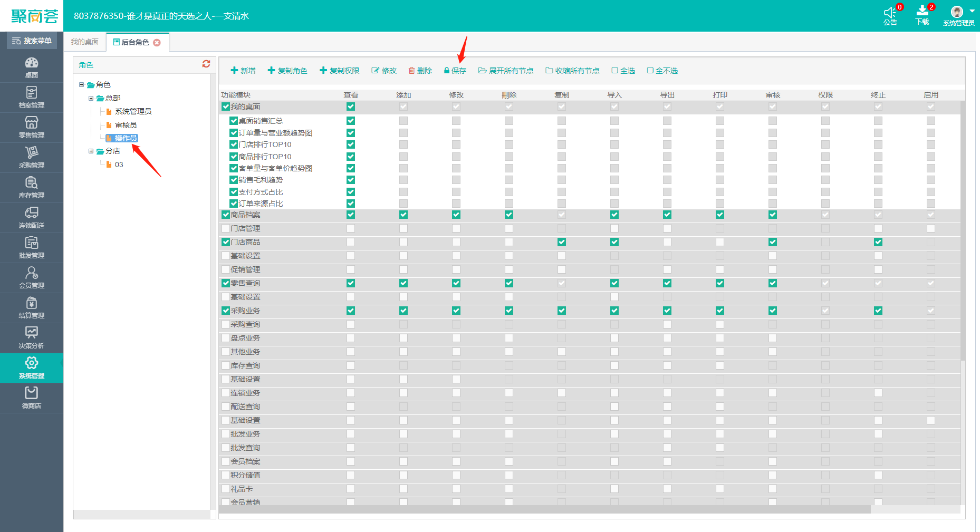Screen dimensions: 980x532
Task: Collapse the 总部 tree folder
Action: [91, 98]
